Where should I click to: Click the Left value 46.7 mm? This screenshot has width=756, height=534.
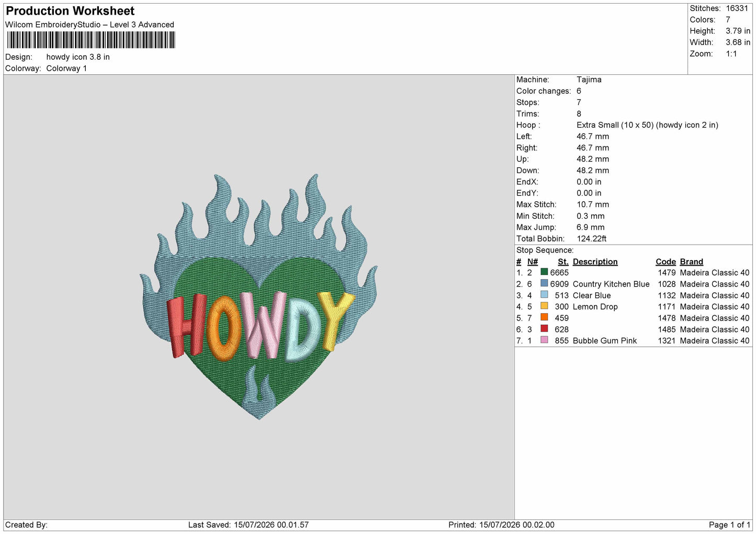(593, 137)
